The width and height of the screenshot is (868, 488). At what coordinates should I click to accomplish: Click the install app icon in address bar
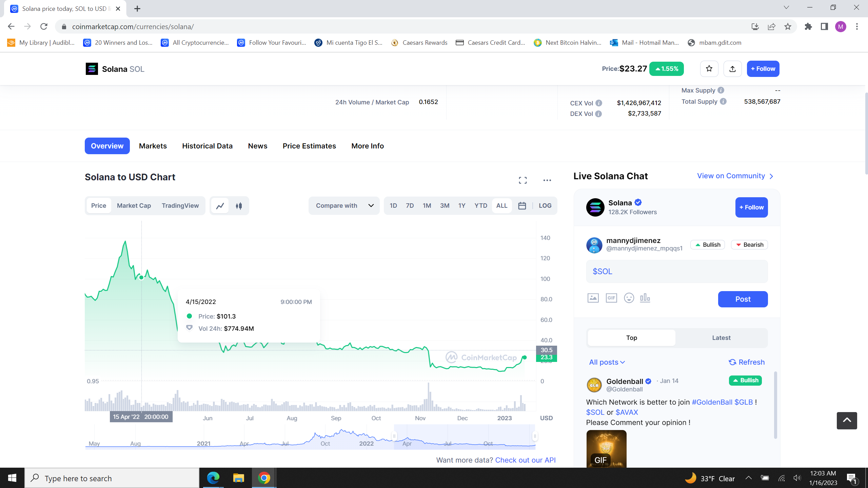click(x=755, y=26)
